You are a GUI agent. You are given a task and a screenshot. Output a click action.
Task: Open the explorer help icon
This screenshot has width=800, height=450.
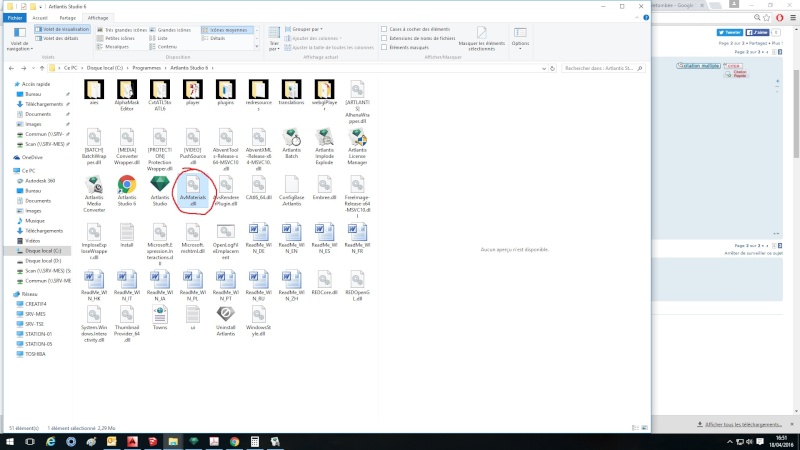[646, 17]
